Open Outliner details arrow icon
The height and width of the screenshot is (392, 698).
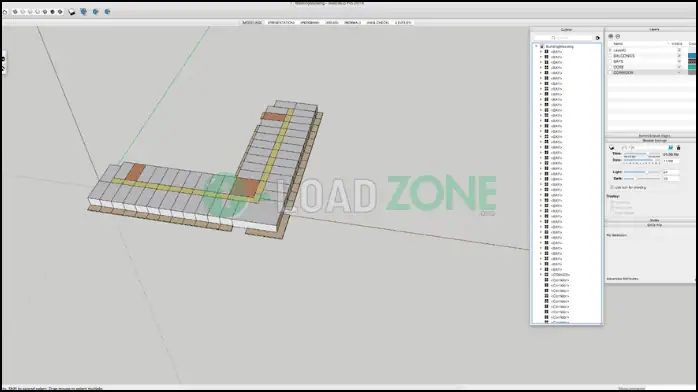(x=597, y=38)
